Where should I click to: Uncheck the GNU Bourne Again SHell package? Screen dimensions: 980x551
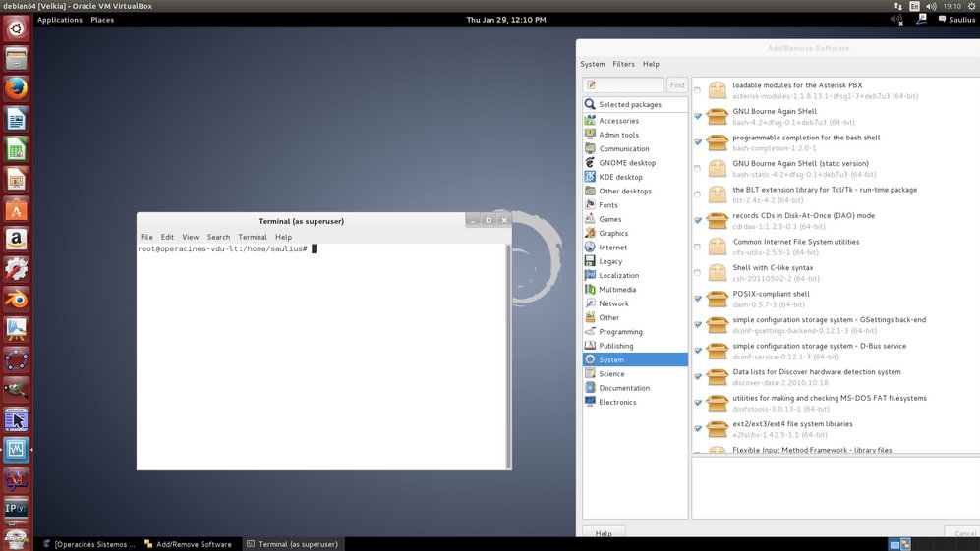[x=698, y=117]
